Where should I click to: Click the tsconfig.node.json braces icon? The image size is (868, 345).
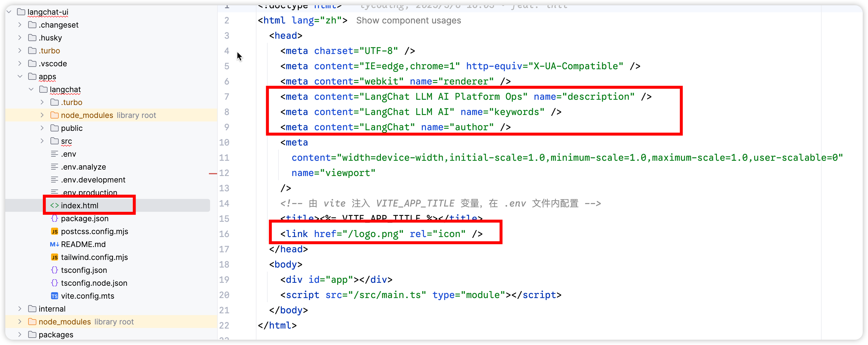pos(54,283)
